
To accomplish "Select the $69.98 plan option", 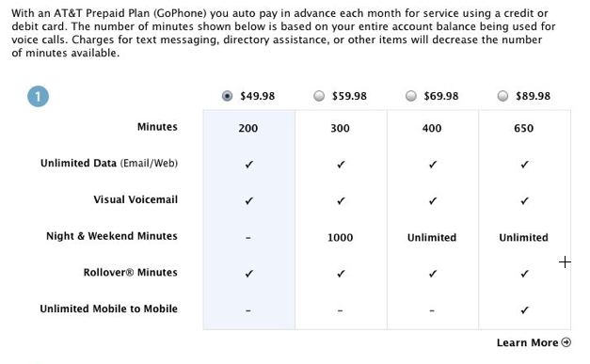I will tap(411, 96).
